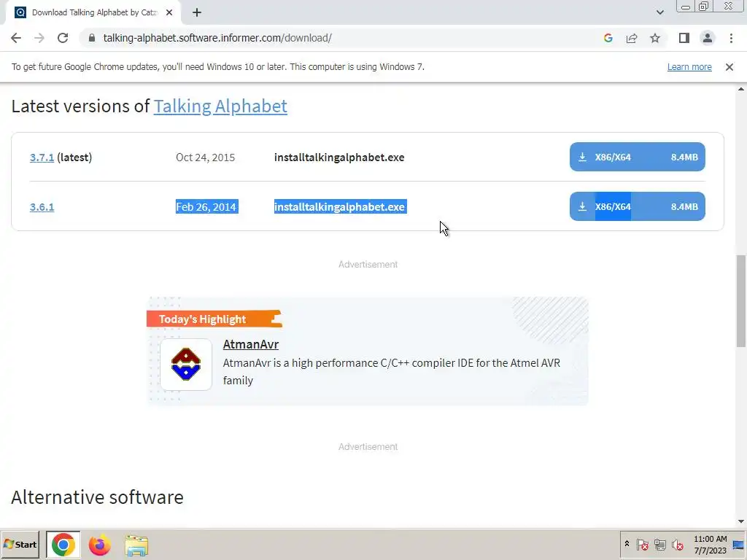Go back to the previous page
The height and width of the screenshot is (560, 747).
(16, 38)
